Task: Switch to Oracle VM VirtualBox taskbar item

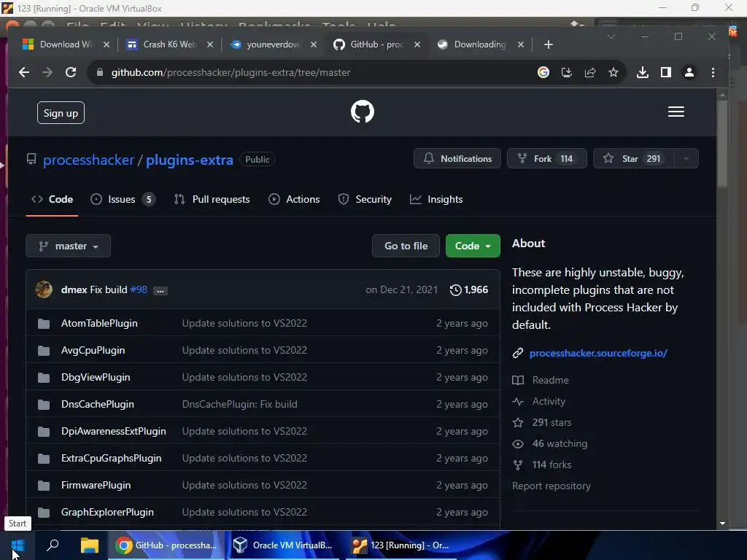Action: [x=283, y=545]
